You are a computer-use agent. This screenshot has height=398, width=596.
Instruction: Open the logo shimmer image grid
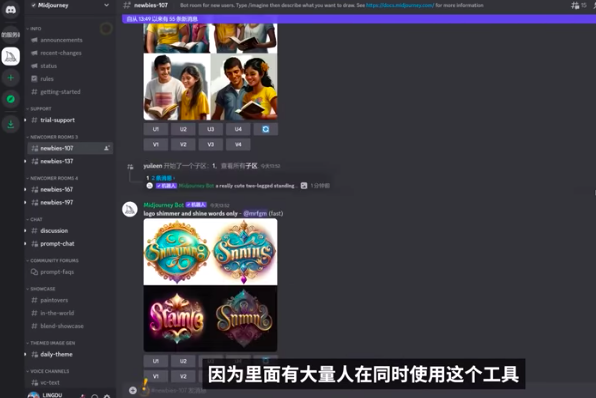click(x=210, y=285)
